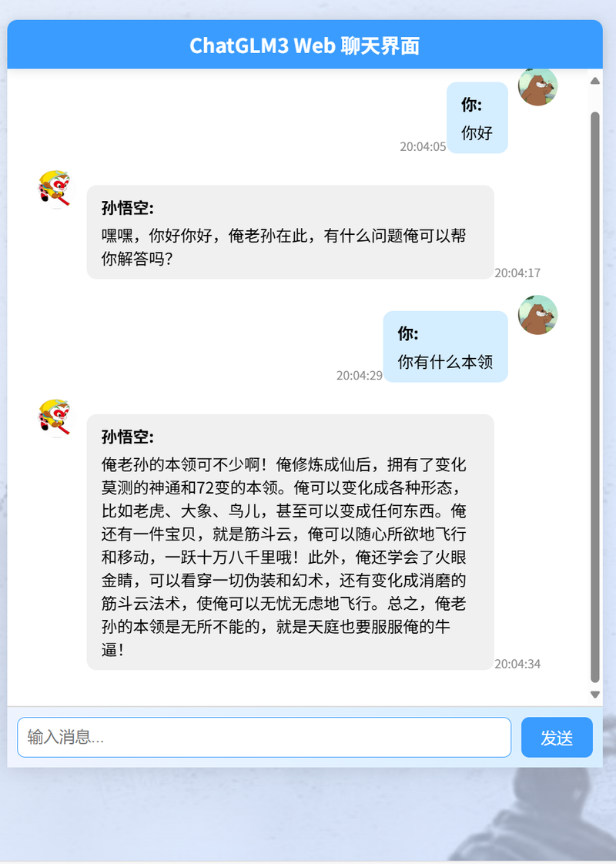Click Sun Wukong avatar next to greeting reply
616x864 pixels.
tap(54, 189)
